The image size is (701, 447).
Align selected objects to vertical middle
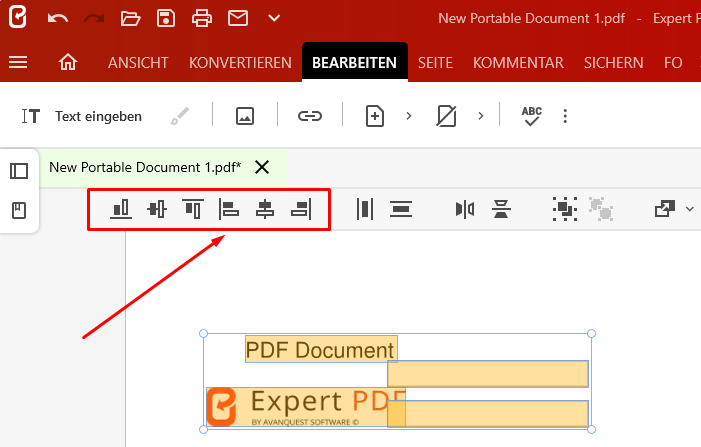[x=157, y=209]
